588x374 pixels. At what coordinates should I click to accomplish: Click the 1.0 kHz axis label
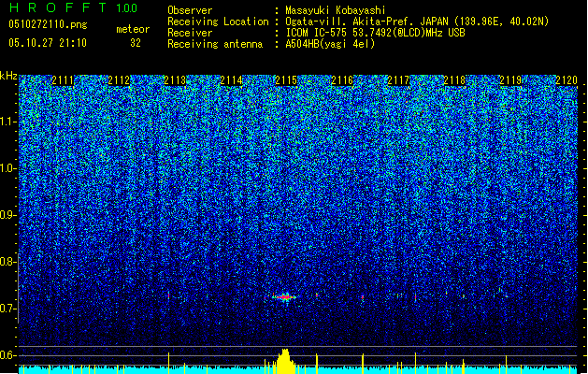click(x=8, y=168)
